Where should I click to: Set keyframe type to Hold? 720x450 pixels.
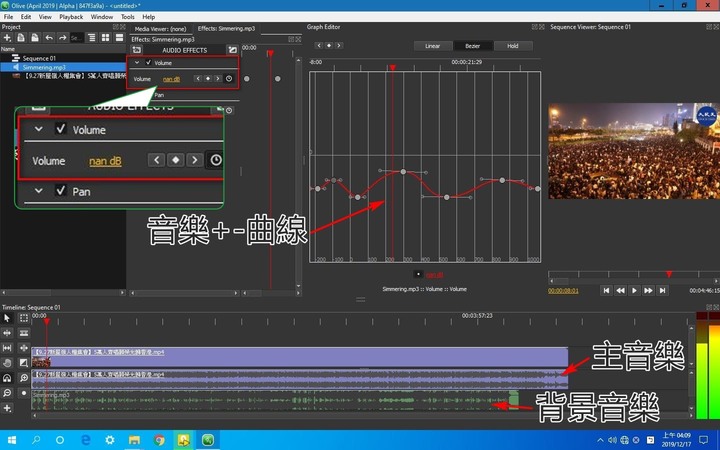pyautogui.click(x=513, y=46)
